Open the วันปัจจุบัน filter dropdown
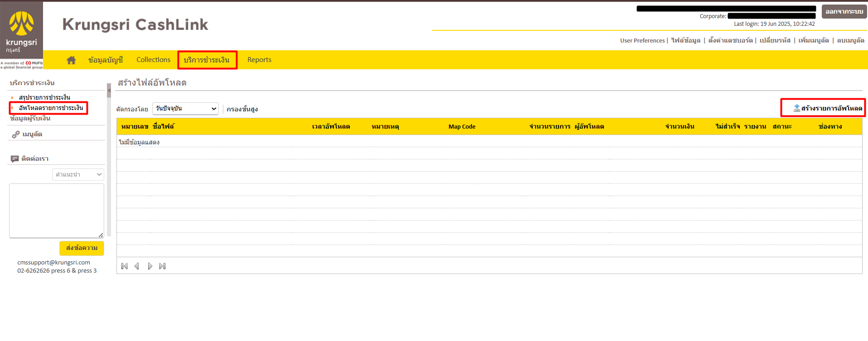This screenshot has width=868, height=341. [x=185, y=109]
